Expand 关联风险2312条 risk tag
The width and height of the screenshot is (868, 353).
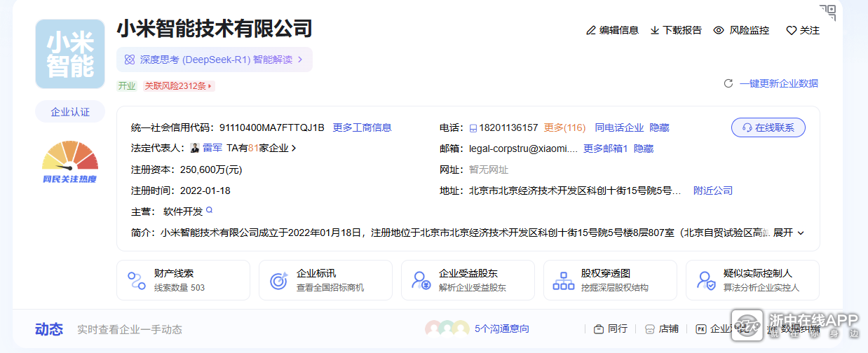tap(179, 86)
